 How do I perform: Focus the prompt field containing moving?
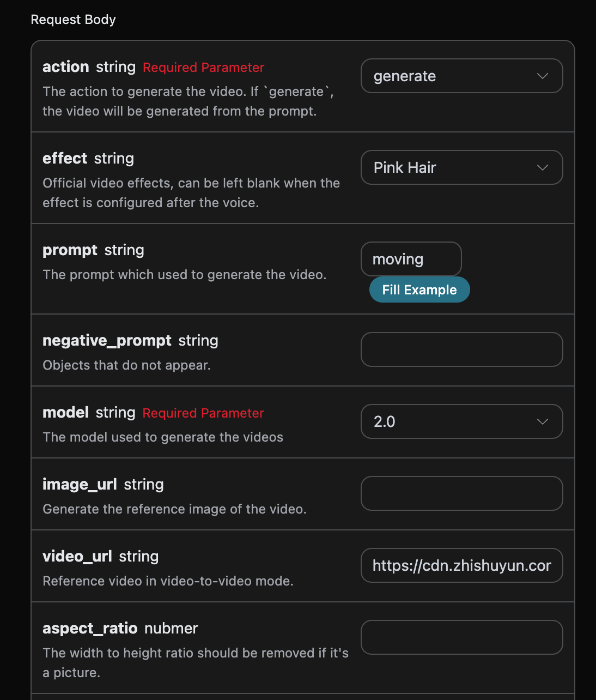pyautogui.click(x=411, y=260)
